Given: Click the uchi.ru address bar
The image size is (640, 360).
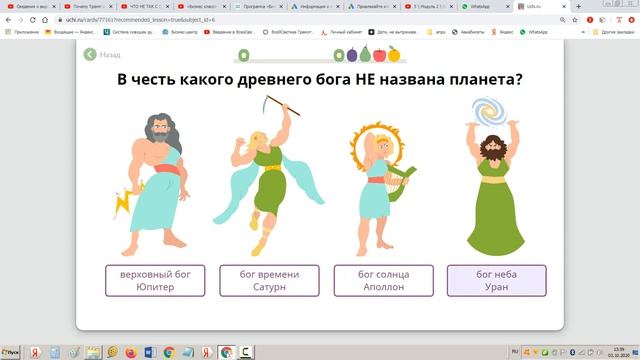Looking at the screenshot, I should 306,20.
